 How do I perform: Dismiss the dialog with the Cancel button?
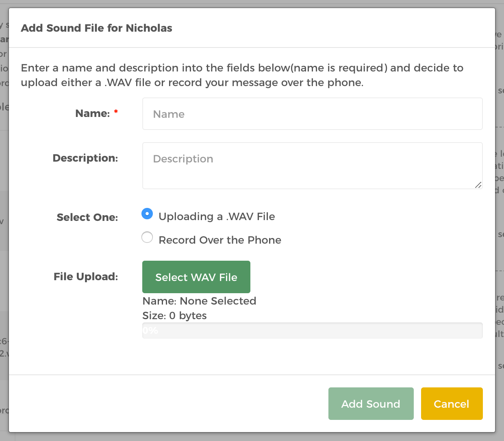click(x=452, y=404)
